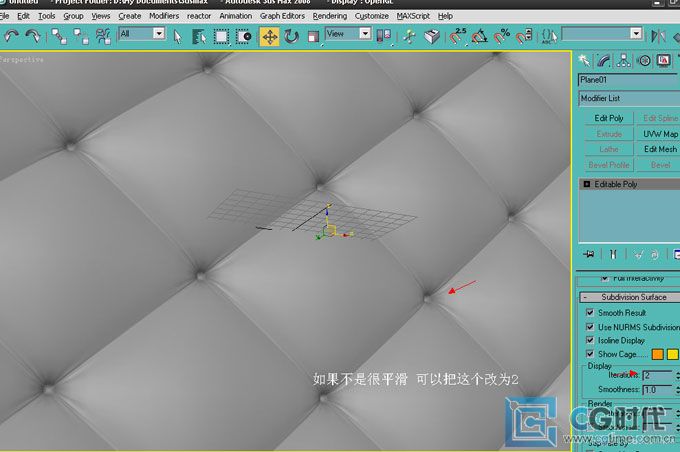Open the Create menu
The height and width of the screenshot is (452, 680).
click(130, 16)
